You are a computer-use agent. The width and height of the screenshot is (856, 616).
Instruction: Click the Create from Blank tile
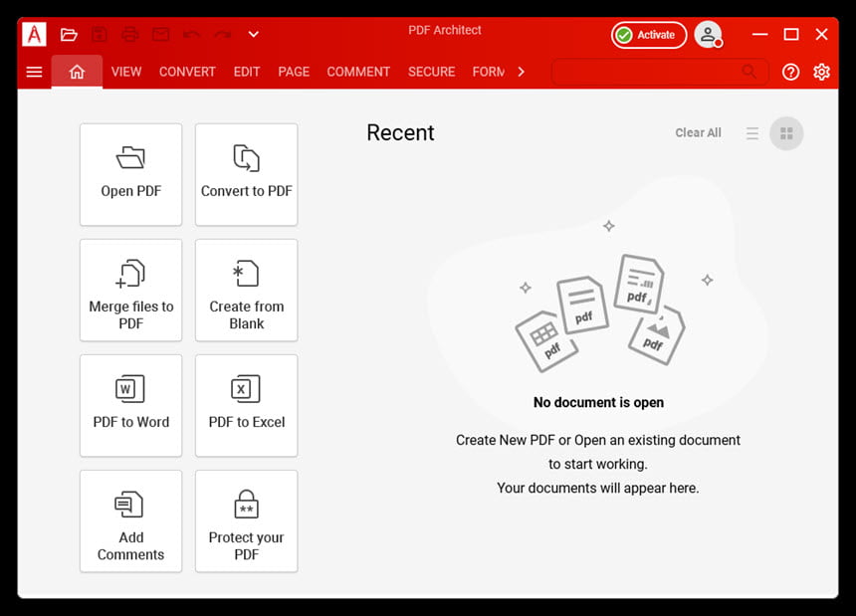(246, 291)
